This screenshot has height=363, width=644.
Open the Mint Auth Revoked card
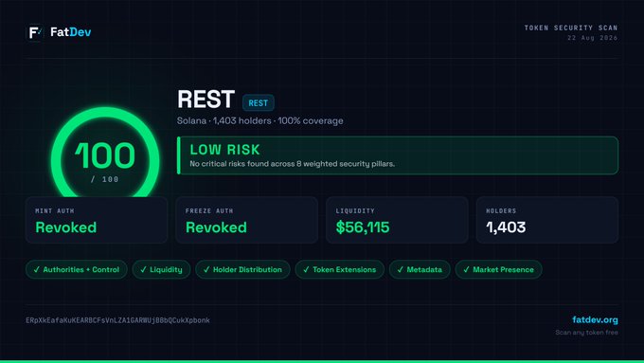97,220
